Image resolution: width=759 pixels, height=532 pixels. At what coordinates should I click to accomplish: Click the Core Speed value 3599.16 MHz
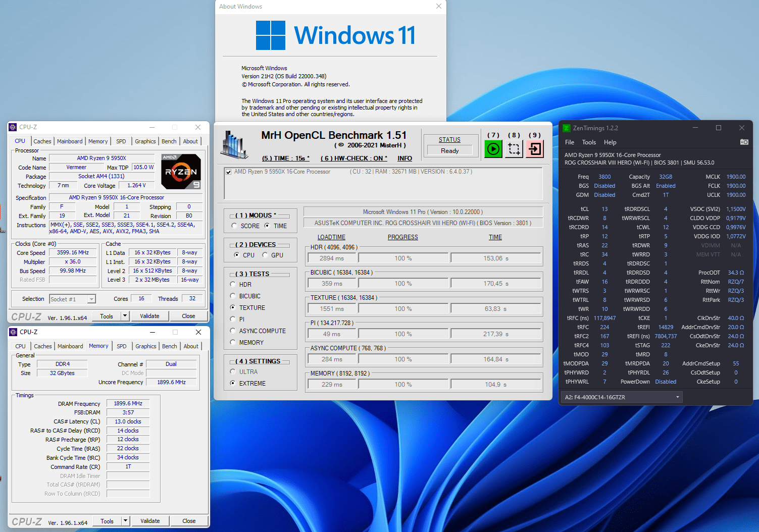(73, 252)
